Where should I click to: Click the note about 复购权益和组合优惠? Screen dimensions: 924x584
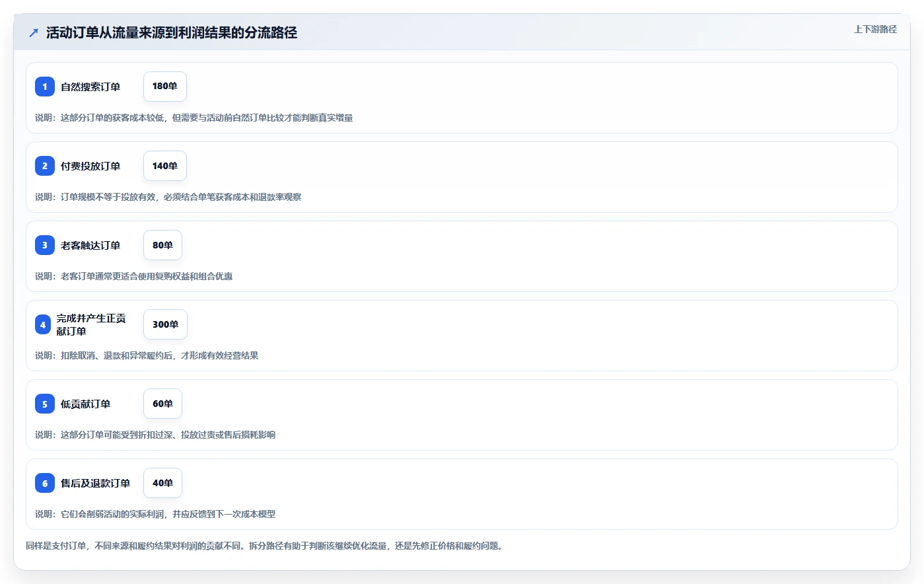click(134, 276)
